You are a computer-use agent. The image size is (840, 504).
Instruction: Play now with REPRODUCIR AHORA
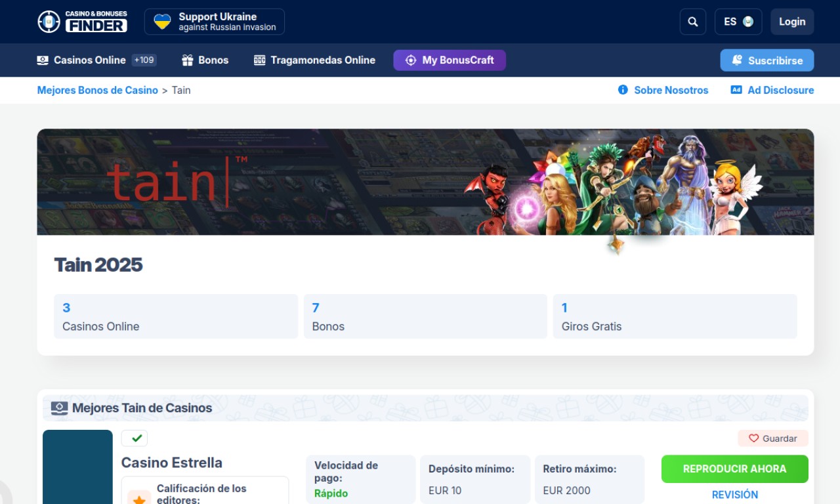tap(735, 469)
